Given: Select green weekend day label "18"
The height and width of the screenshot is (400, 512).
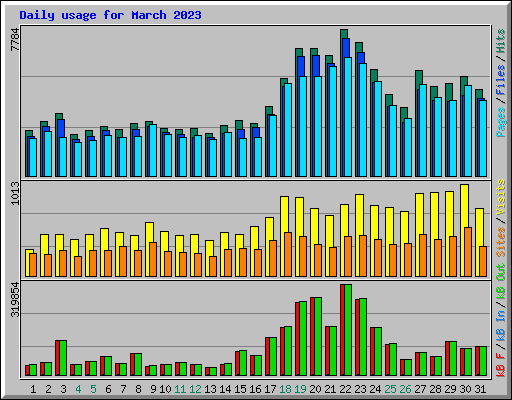Looking at the screenshot, I should point(285,389).
